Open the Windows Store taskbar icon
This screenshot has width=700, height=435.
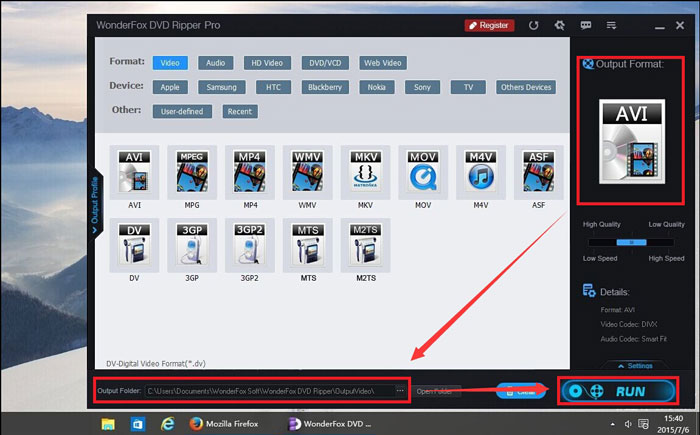tap(138, 424)
